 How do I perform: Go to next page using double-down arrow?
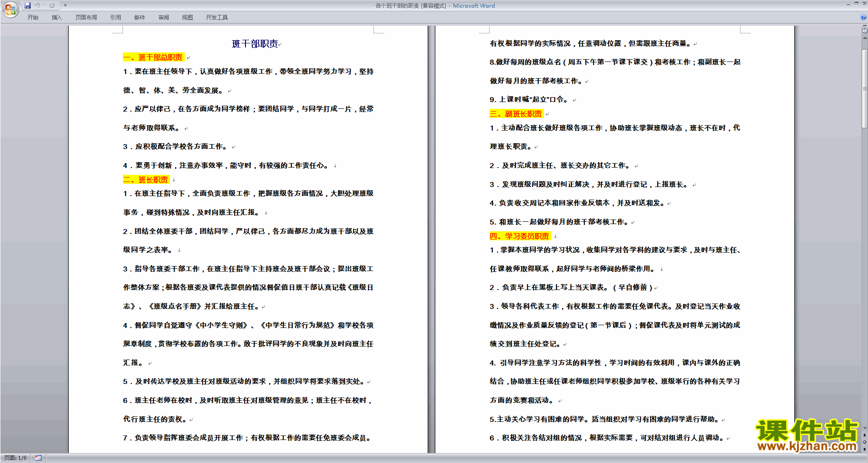pyautogui.click(x=864, y=449)
